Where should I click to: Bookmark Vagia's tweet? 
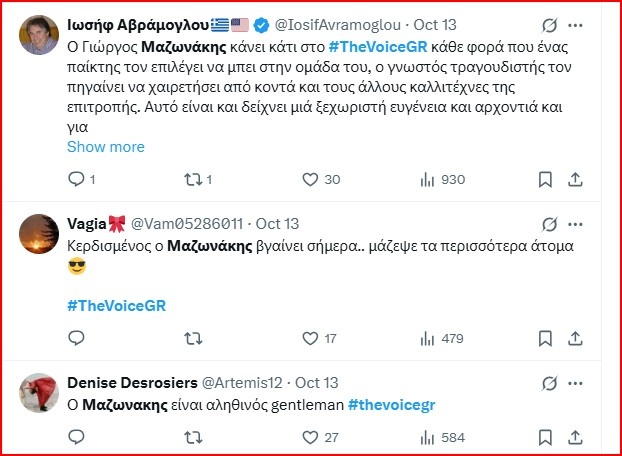545,339
